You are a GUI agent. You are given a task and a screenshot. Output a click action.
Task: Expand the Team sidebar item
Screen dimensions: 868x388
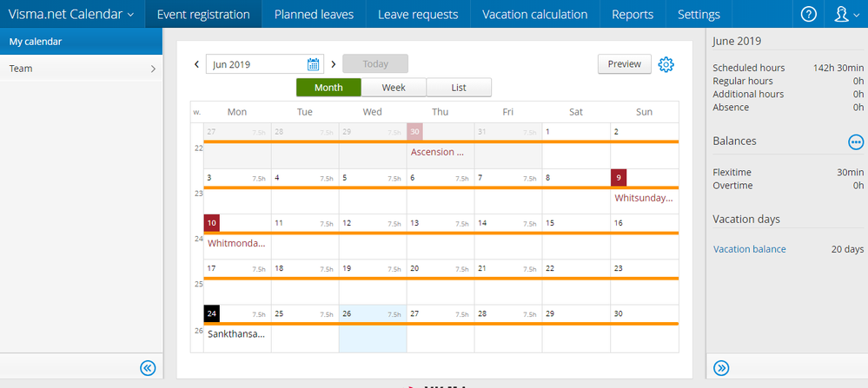pos(82,69)
